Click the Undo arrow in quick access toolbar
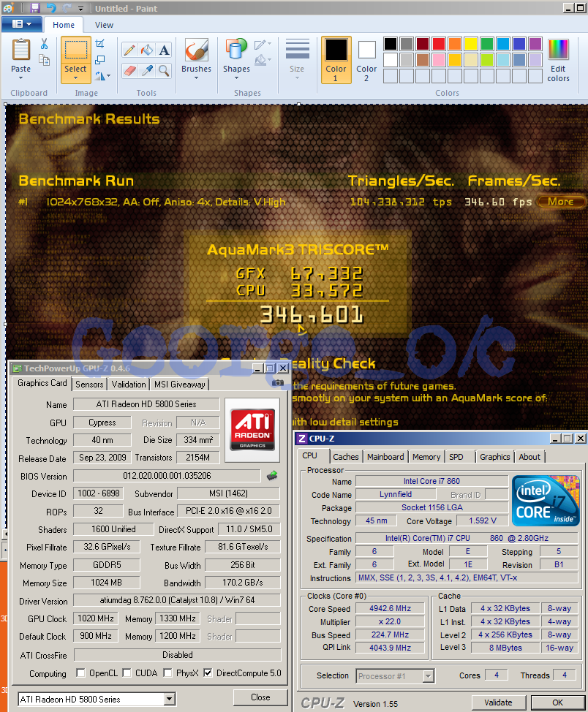Screen dimensions: 588x712 (x=51, y=8)
